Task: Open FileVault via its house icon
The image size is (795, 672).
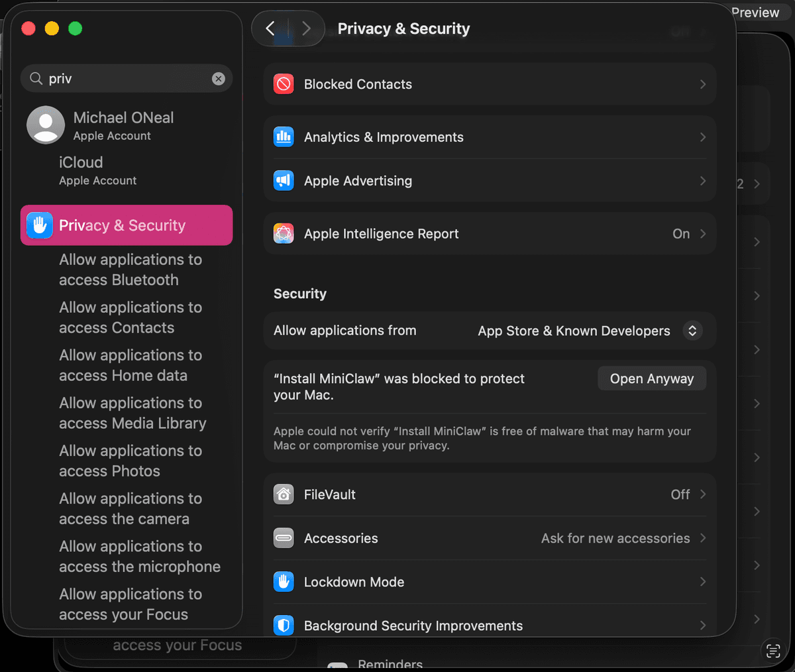Action: (x=284, y=494)
